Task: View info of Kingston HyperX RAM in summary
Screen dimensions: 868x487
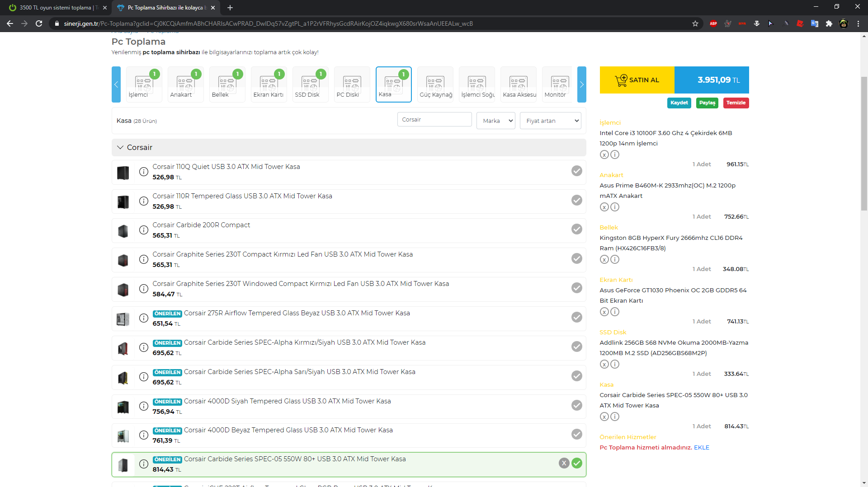Action: point(615,259)
